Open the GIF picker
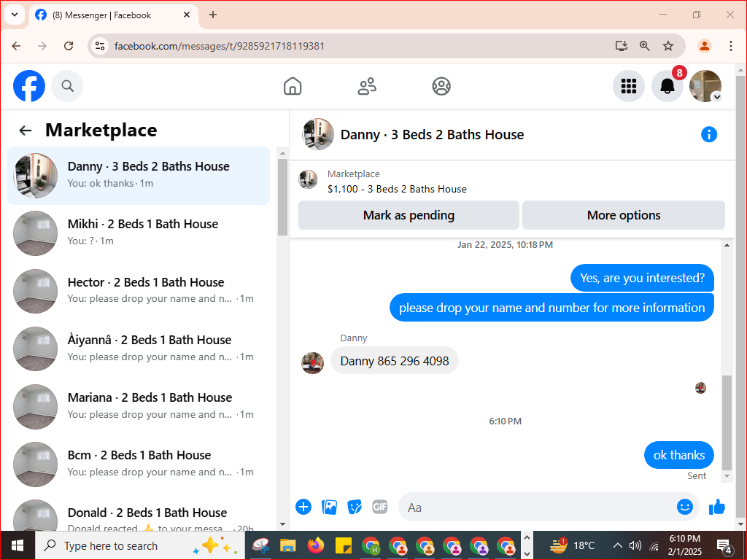 pyautogui.click(x=379, y=507)
